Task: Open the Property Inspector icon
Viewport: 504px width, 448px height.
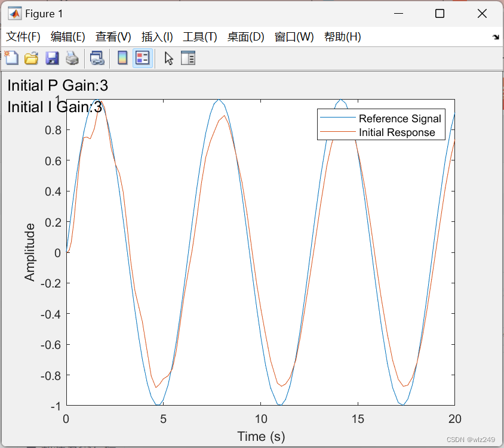Action: [x=188, y=58]
